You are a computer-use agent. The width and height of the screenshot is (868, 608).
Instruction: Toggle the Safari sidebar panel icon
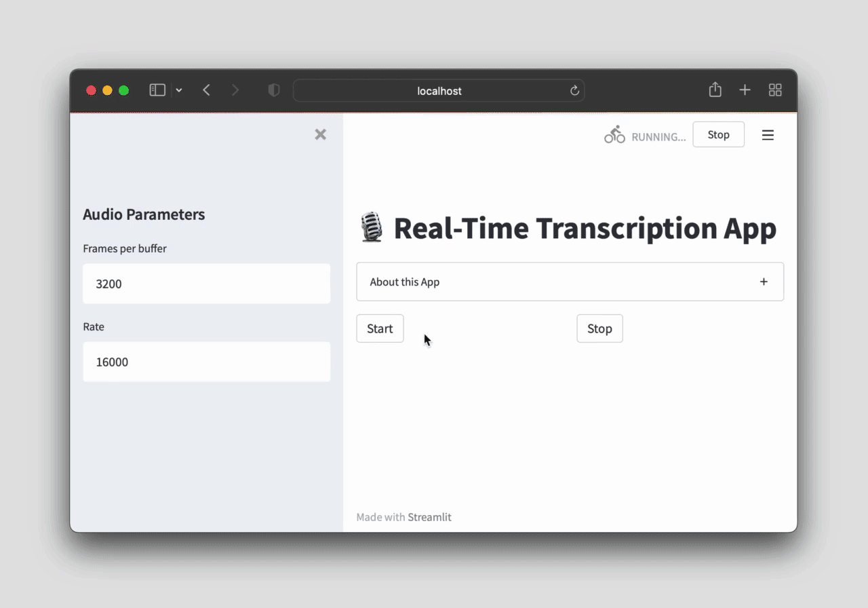coord(157,90)
